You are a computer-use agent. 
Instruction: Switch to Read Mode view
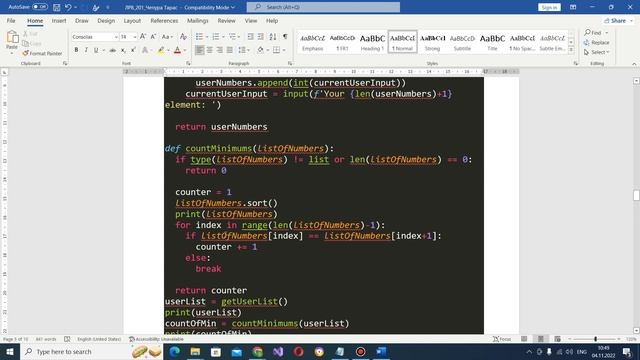tap(524, 339)
